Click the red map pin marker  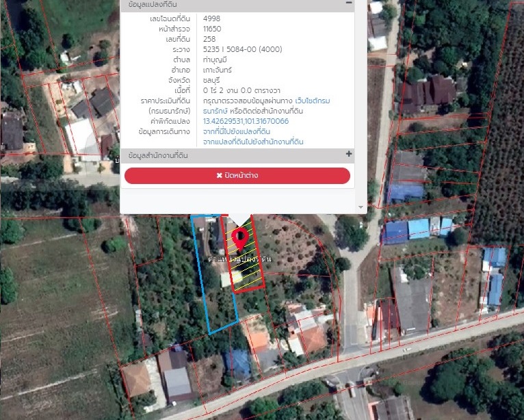(240, 239)
